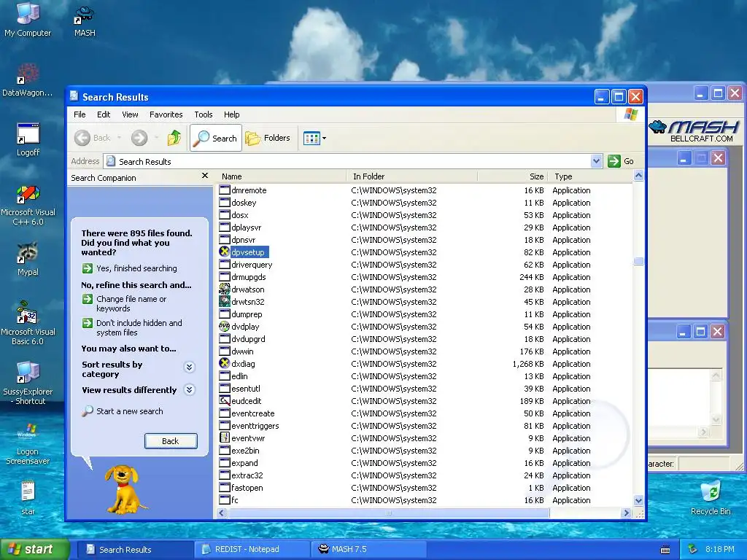747x560 pixels.
Task: Switch to REDIST - Notepad taskbar button
Action: click(252, 549)
